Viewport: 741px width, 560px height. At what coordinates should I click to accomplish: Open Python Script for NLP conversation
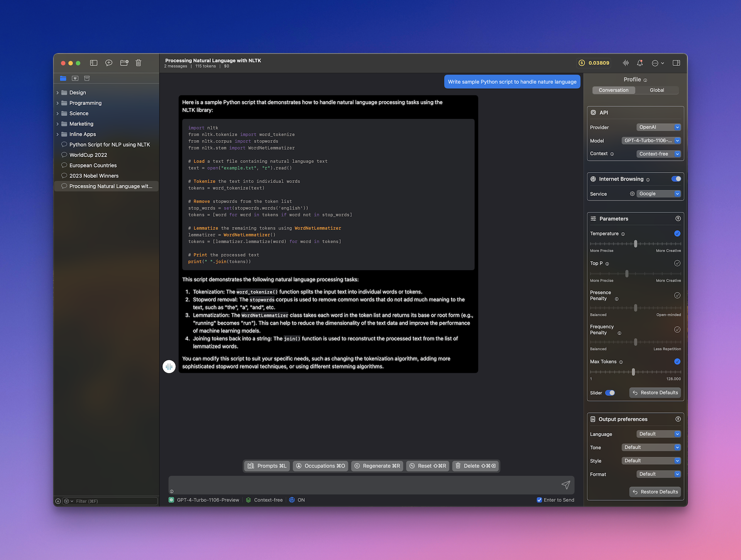pos(109,144)
